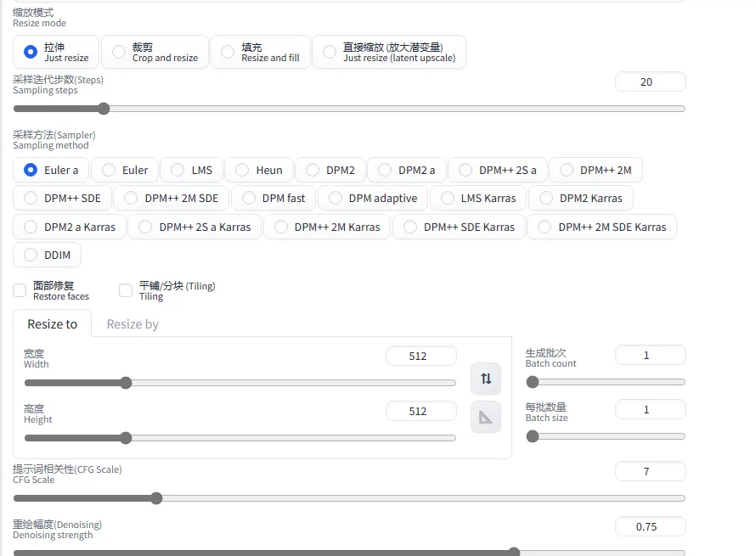756x556 pixels.
Task: Open the Resize to tab
Action: click(52, 324)
